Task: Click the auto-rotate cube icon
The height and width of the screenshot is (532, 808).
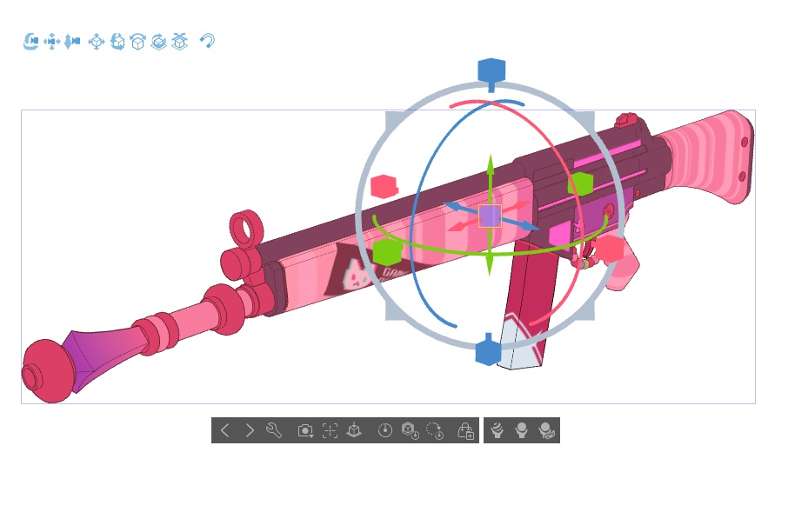Action: click(x=407, y=430)
